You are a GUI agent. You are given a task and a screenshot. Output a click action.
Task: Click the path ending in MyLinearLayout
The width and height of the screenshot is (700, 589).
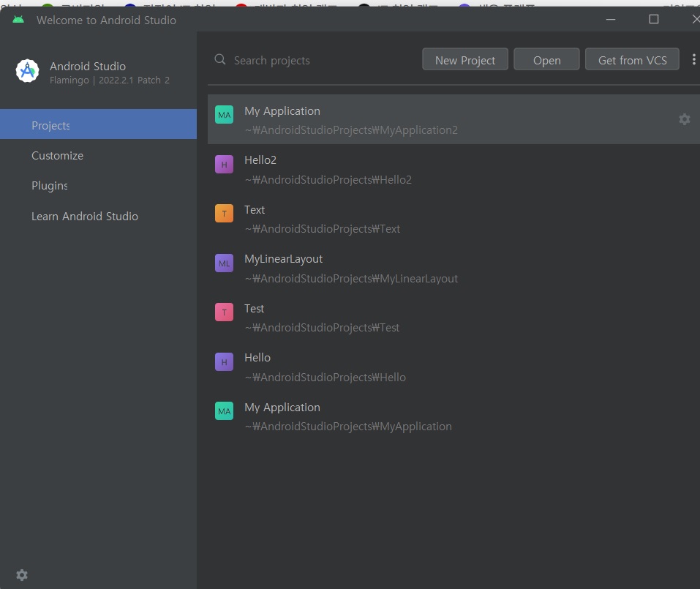pyautogui.click(x=351, y=279)
